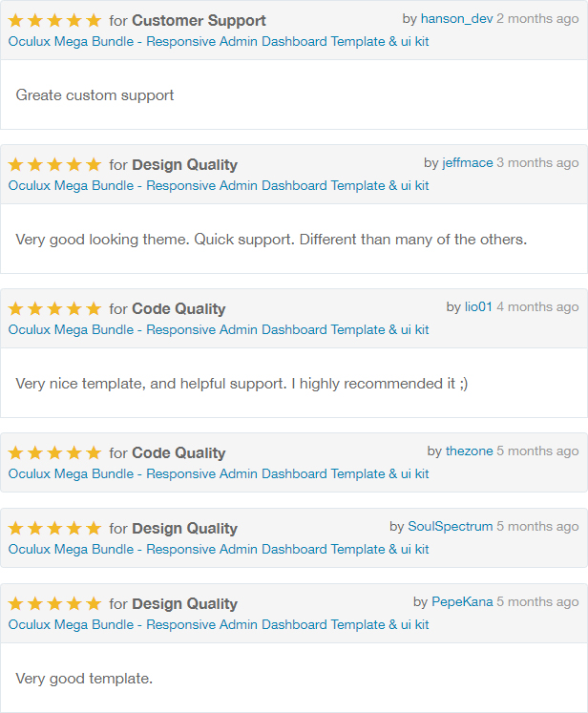Image resolution: width=588 pixels, height=713 pixels.
Task: Open Oculux Mega Bundle link in SoulSpectrum's review
Action: pyautogui.click(x=219, y=550)
